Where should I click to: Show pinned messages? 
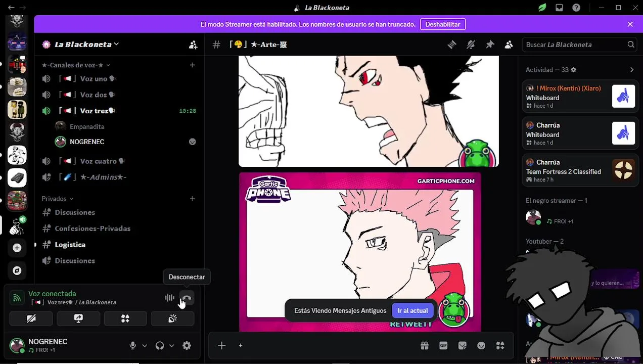pyautogui.click(x=490, y=44)
